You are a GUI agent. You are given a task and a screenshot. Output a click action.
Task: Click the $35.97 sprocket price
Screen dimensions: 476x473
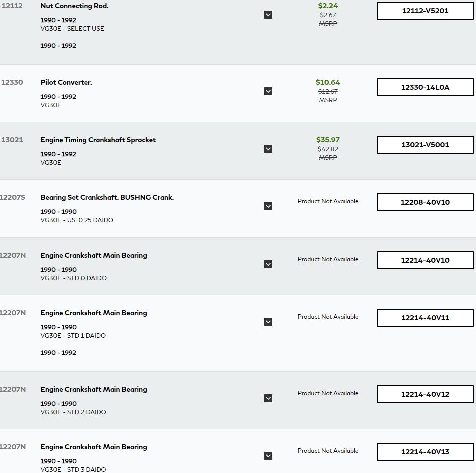[x=328, y=140]
